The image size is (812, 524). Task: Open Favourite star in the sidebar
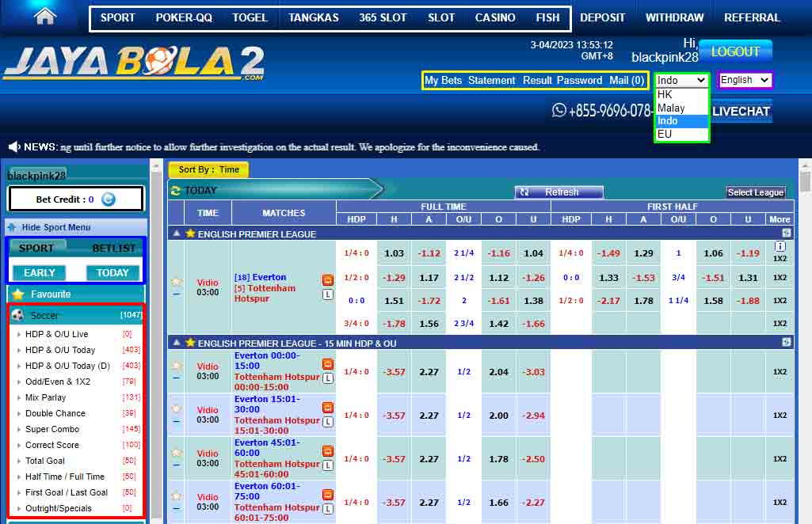coord(18,294)
